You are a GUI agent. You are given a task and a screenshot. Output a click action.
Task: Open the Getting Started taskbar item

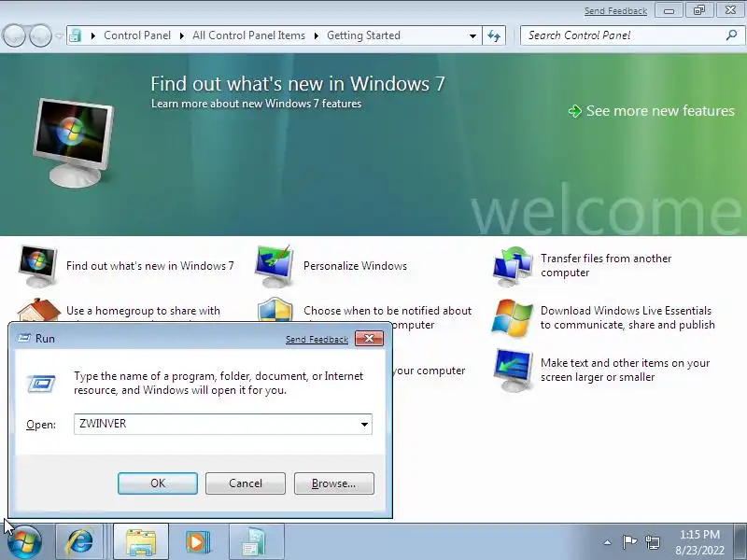click(x=257, y=542)
